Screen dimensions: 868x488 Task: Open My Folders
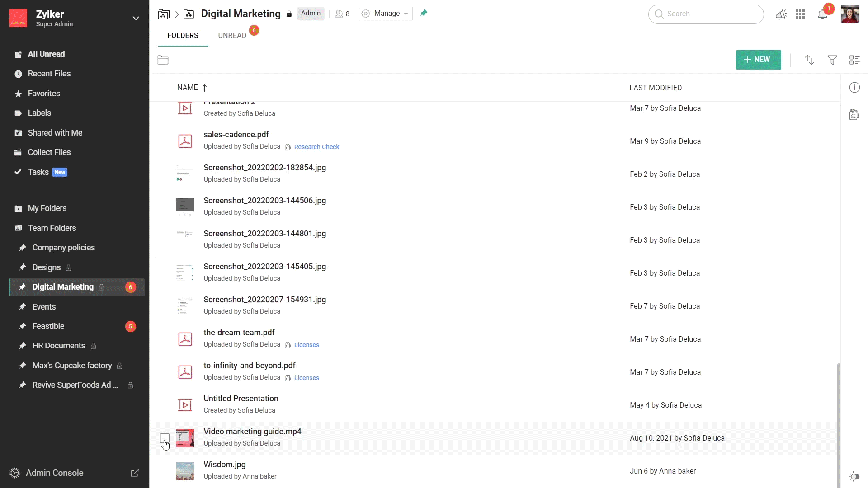47,208
